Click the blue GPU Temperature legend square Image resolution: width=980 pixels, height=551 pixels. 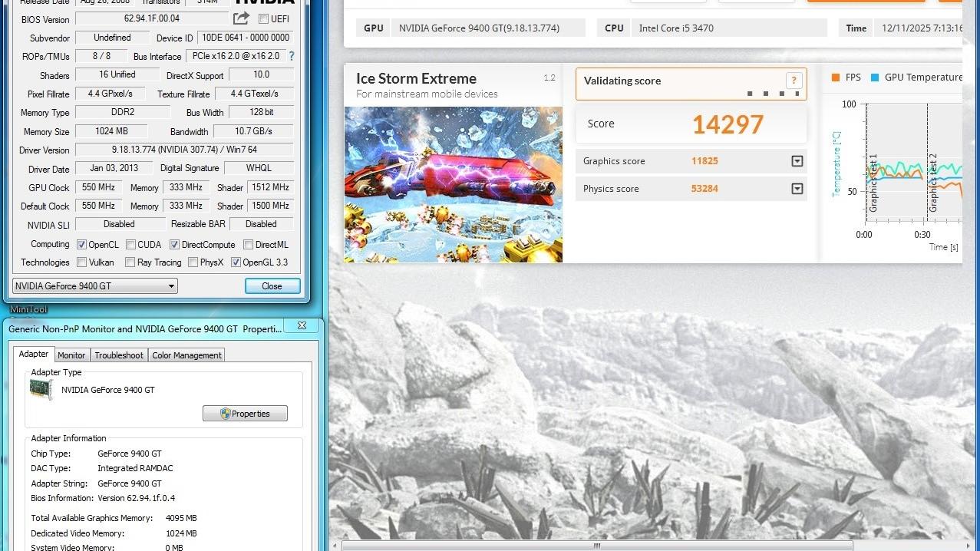click(875, 78)
